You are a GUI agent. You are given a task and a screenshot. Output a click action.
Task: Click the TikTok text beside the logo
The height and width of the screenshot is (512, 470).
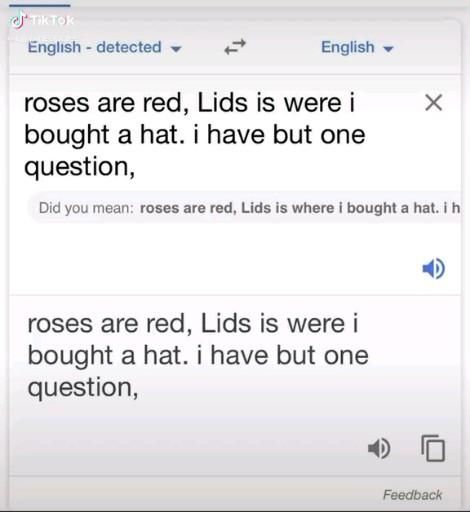[52, 20]
